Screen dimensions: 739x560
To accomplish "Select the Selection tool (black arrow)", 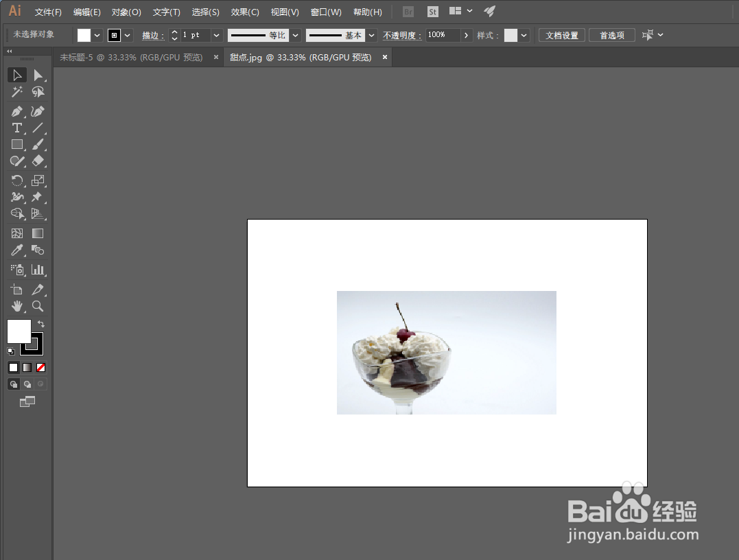I will click(17, 75).
